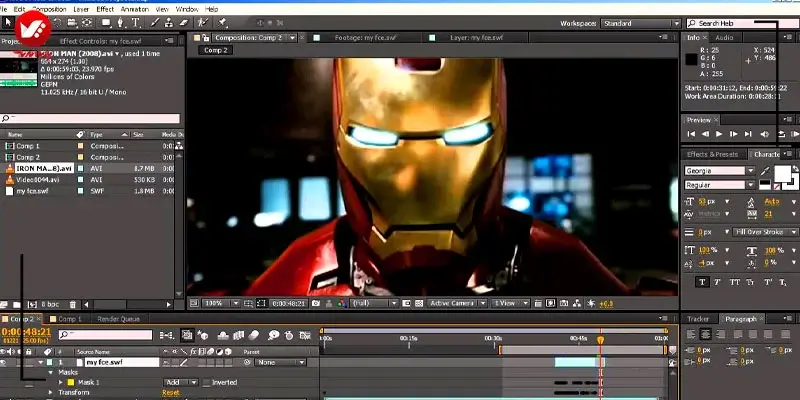Click the Graph Editor icon in timeline

coord(305,335)
